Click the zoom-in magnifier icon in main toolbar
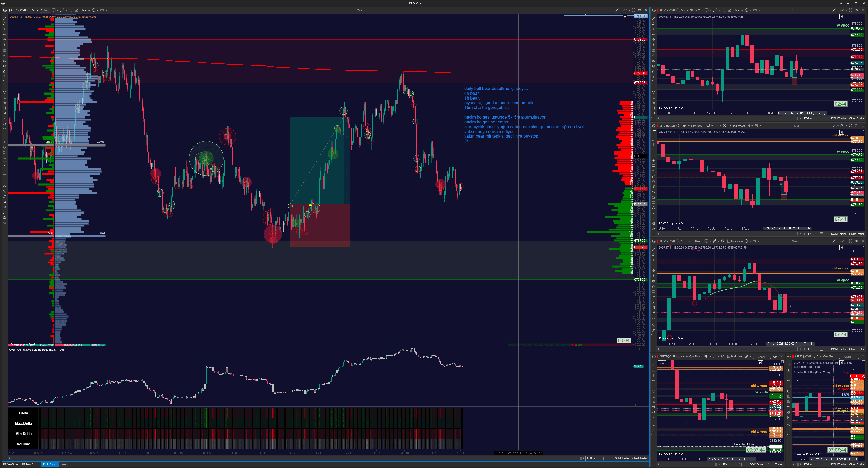Screen dimensions: 868x468 70,10
